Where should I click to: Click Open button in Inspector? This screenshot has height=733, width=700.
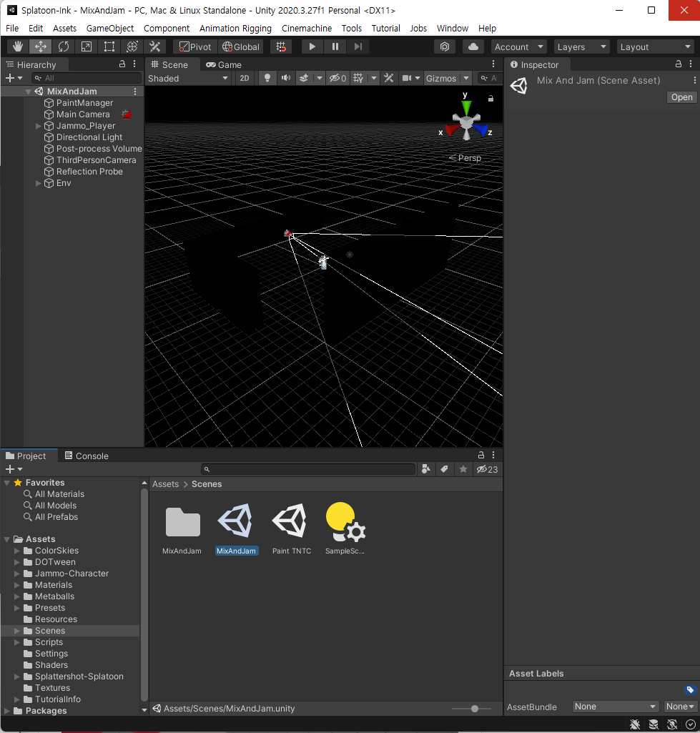682,97
